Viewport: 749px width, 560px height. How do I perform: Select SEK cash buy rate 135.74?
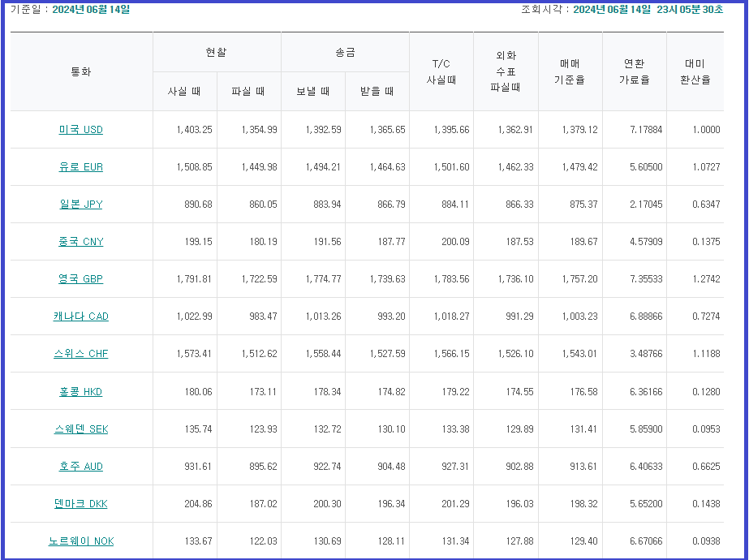click(198, 429)
